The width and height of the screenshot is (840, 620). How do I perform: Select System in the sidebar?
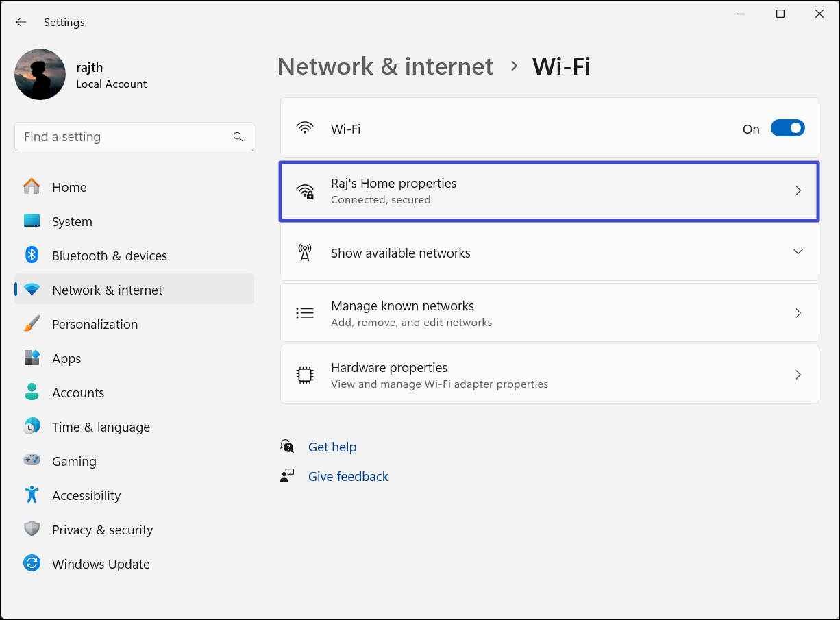[x=72, y=221]
